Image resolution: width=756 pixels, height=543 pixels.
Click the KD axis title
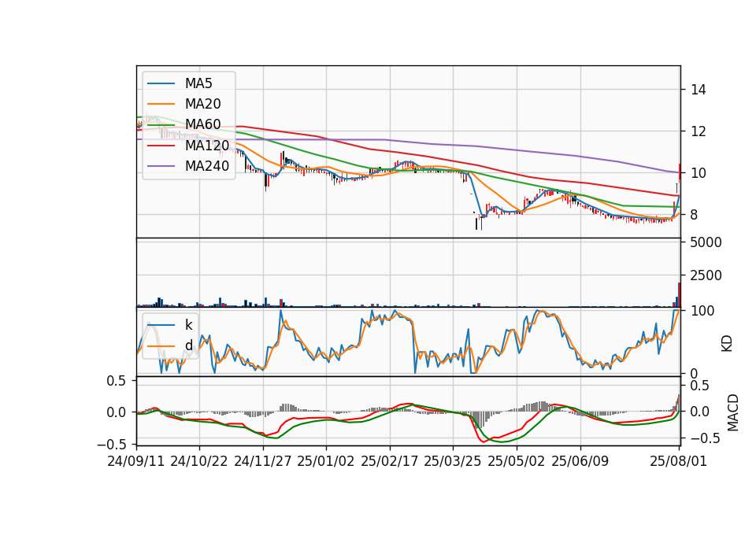[727, 343]
